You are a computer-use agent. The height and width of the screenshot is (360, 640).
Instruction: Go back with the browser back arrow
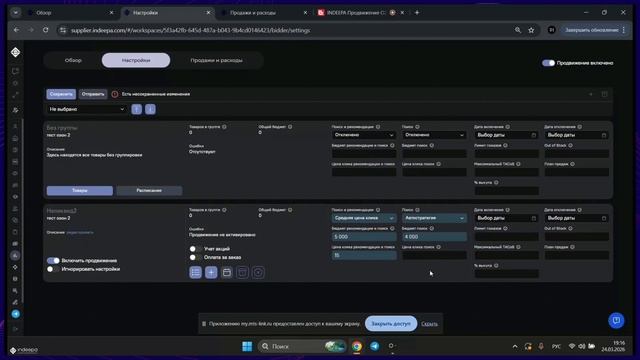click(x=16, y=30)
